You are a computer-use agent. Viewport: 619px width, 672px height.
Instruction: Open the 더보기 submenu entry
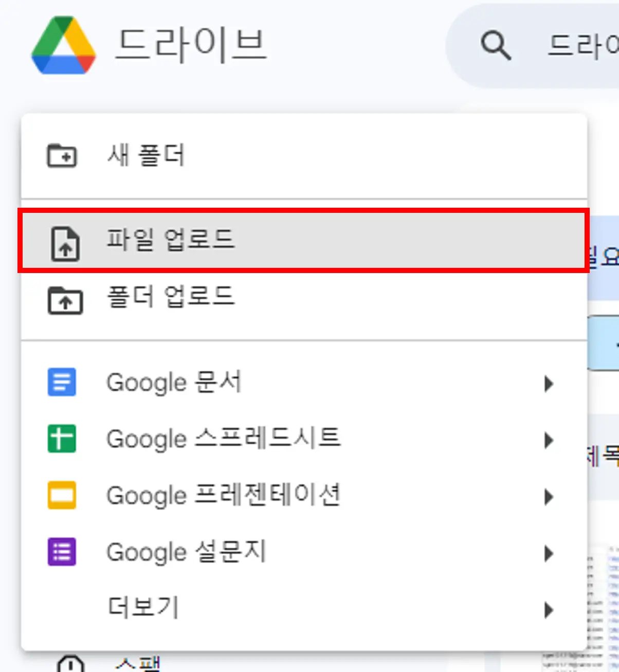click(x=304, y=609)
